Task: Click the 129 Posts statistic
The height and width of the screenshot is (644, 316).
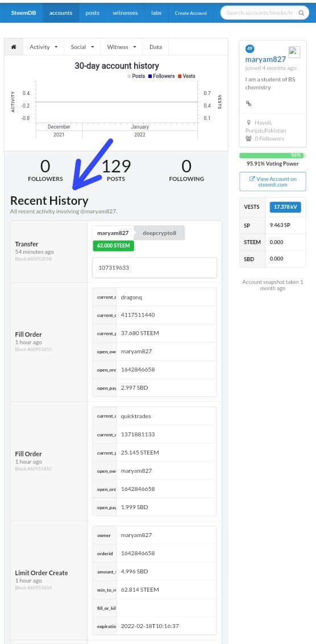Action: coord(116,170)
